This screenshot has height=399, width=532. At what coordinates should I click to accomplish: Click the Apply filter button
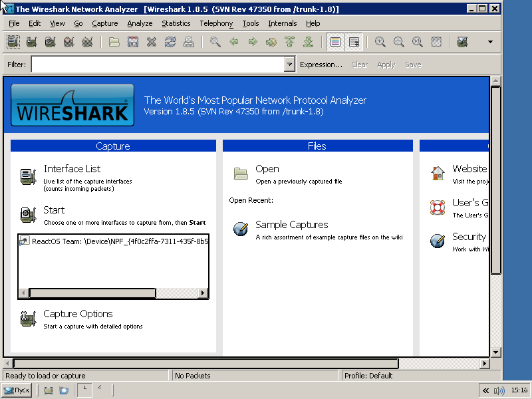pyautogui.click(x=386, y=65)
